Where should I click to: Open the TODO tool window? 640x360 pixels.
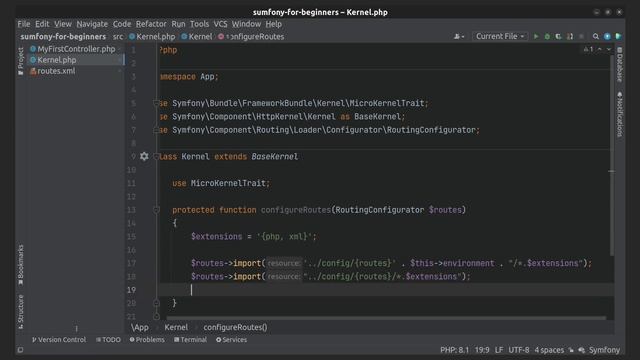[108, 340]
